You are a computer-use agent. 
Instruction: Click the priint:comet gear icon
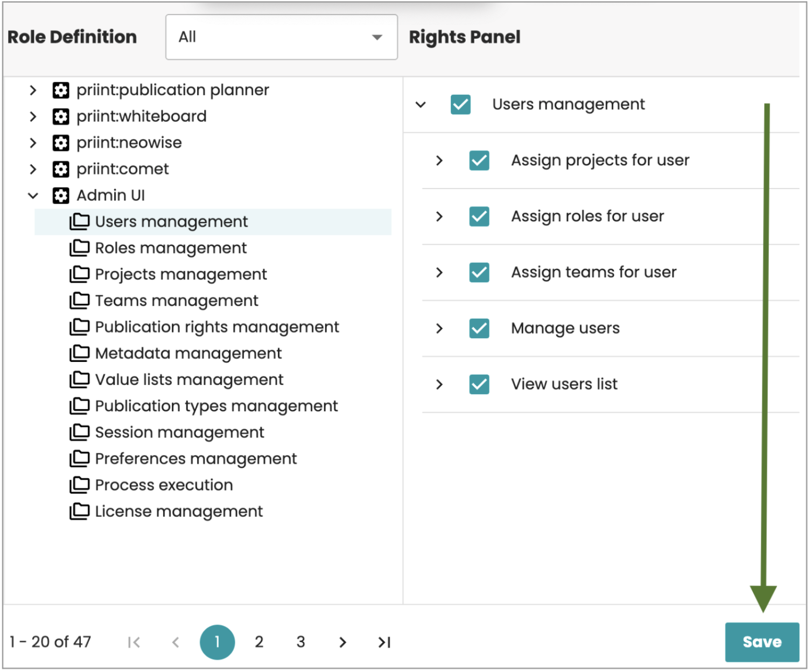[60, 169]
